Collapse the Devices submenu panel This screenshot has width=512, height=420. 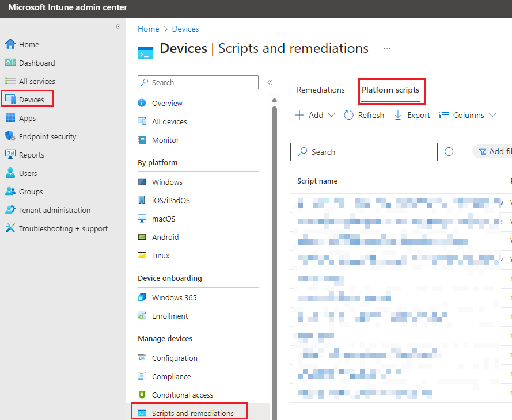(x=270, y=82)
